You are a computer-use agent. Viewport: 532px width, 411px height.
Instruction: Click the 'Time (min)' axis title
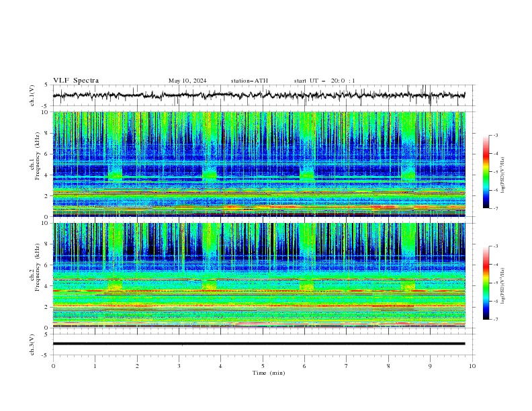pos(269,373)
